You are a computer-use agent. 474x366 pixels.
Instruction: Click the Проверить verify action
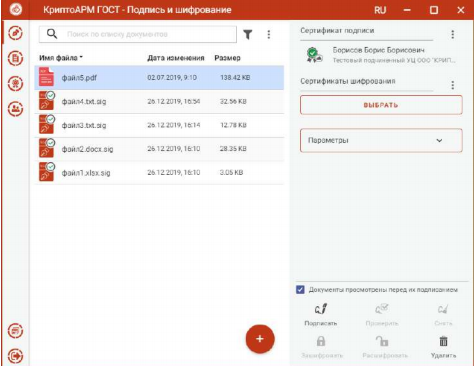click(382, 314)
